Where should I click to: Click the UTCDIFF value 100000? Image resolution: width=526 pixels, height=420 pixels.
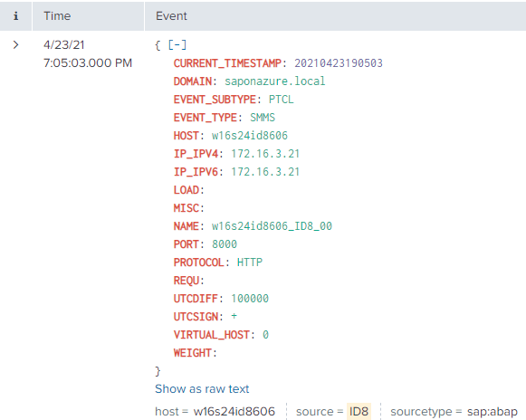tap(250, 299)
